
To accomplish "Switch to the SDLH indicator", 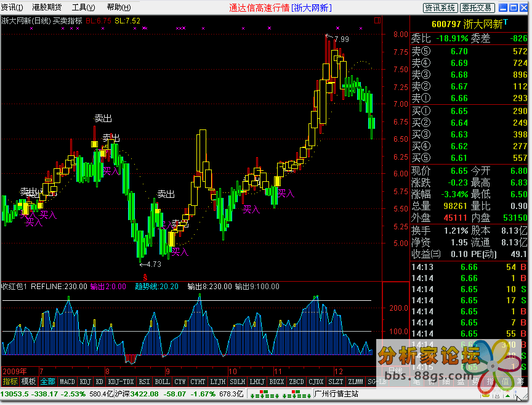I will click(237, 382).
